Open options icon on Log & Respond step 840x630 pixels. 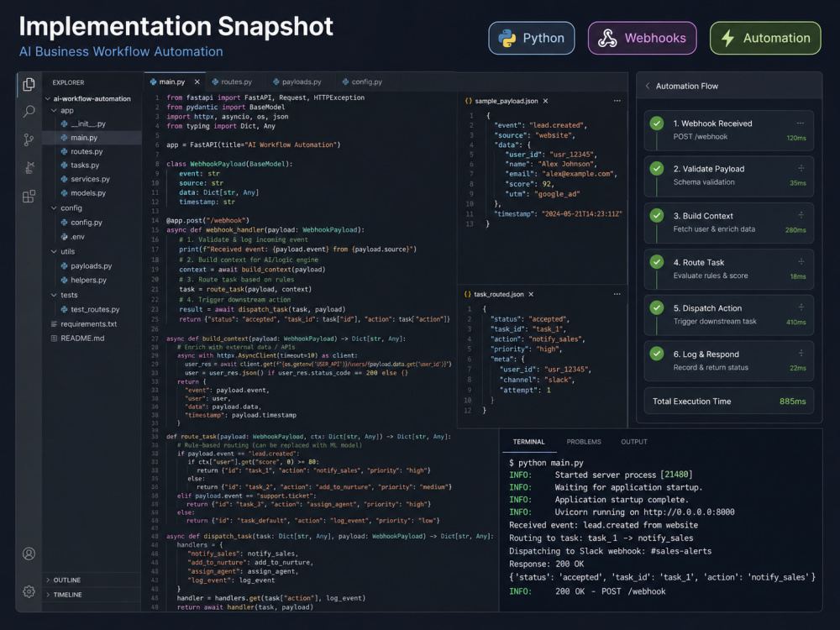tap(801, 353)
